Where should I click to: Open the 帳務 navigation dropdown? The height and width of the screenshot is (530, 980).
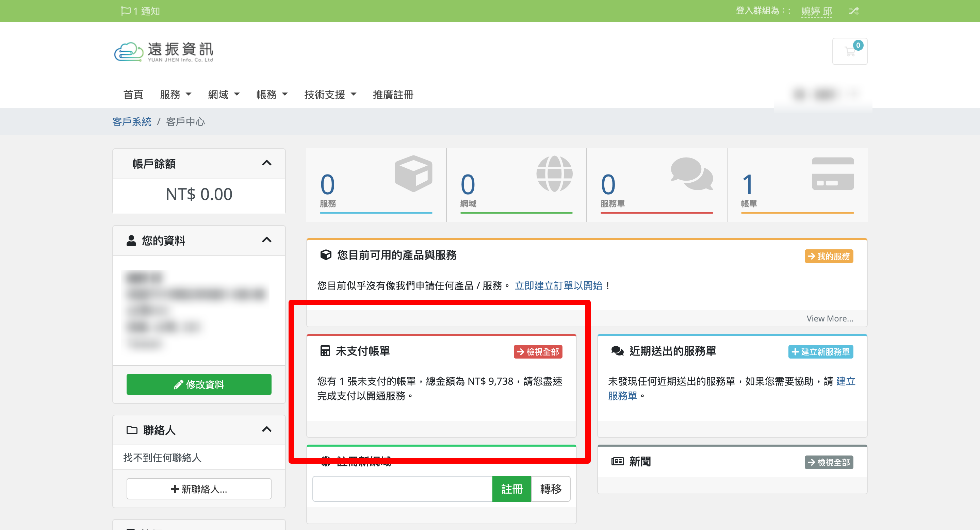point(272,94)
